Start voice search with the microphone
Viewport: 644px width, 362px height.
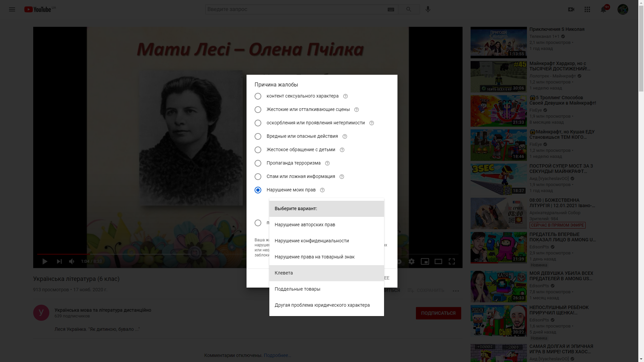coord(428,9)
